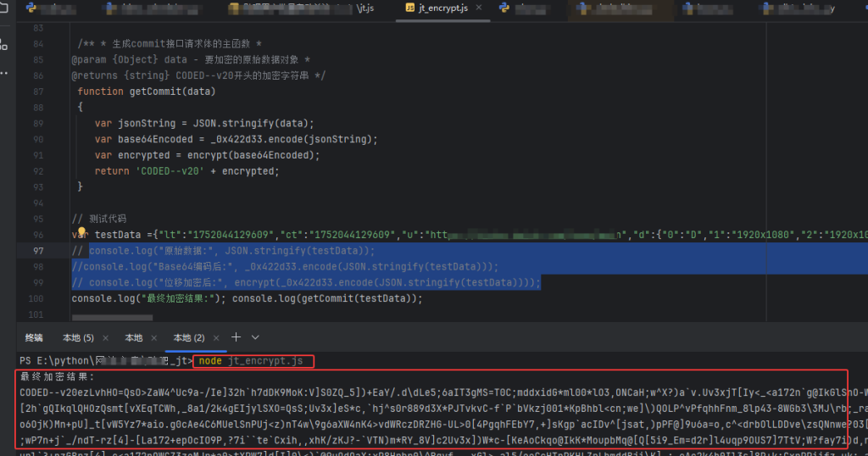Switch to the jt_encrypt.js editor tab
Screen dimensions: 868x456
443,8
